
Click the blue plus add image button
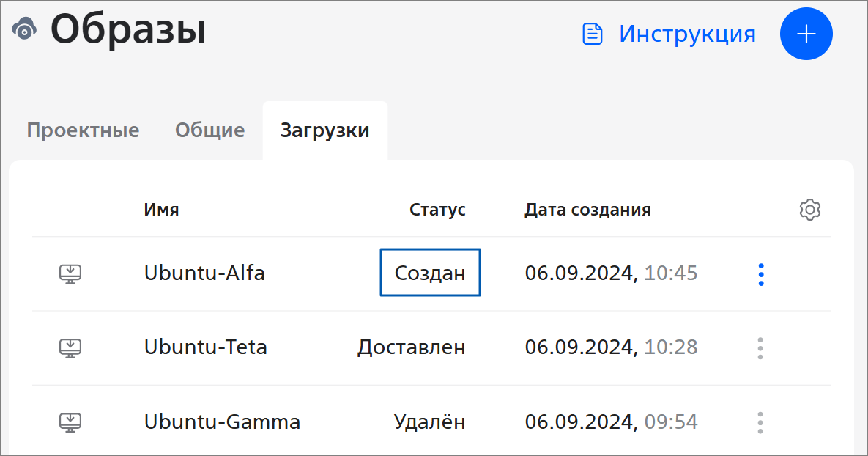point(806,34)
